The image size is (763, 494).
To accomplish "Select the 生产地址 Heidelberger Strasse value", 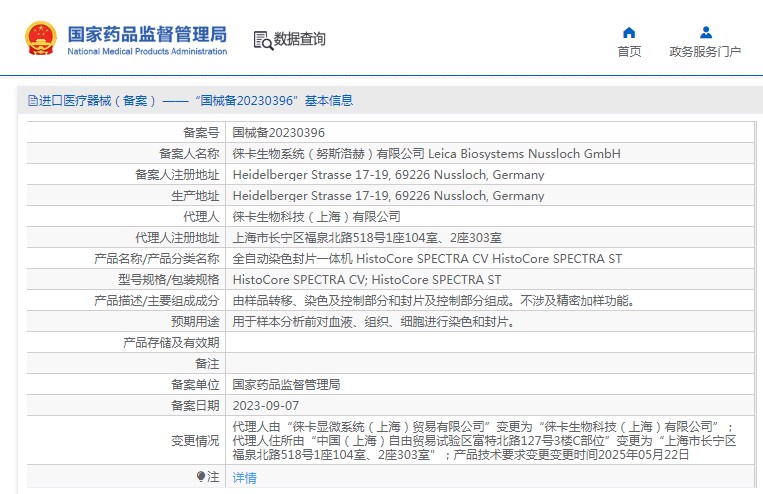I will pos(388,195).
